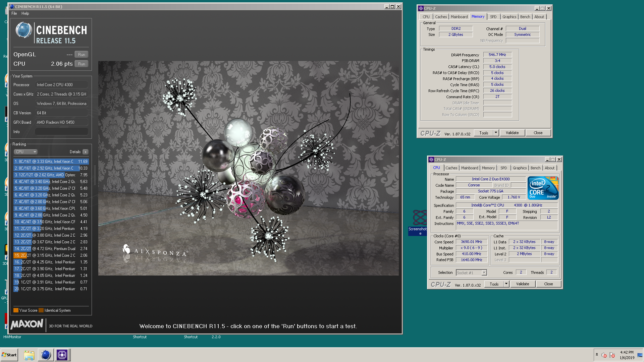This screenshot has height=362, width=644.
Task: Expand Tools dropdown arrow in lower CPU-Z window
Action: pos(506,284)
